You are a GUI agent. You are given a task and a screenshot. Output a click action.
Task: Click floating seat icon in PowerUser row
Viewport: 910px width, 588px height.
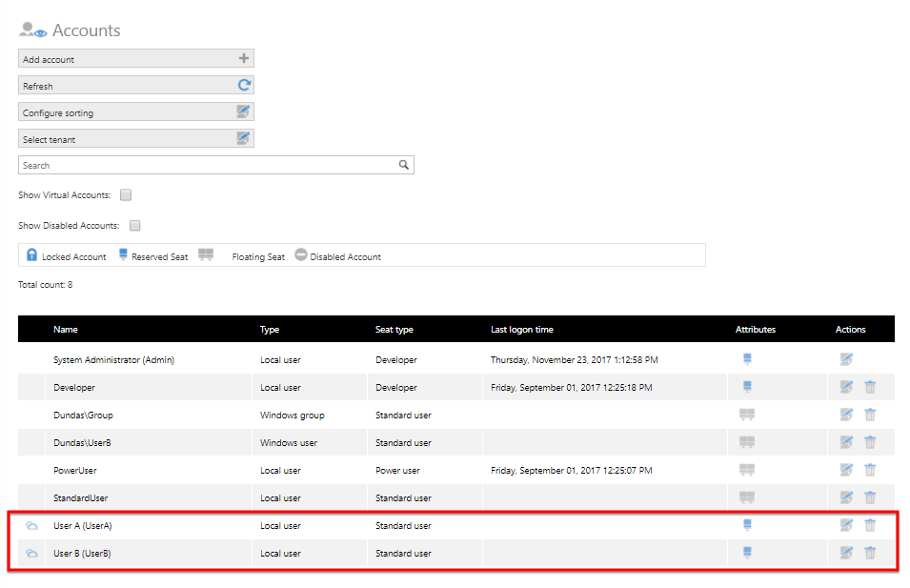tap(747, 470)
